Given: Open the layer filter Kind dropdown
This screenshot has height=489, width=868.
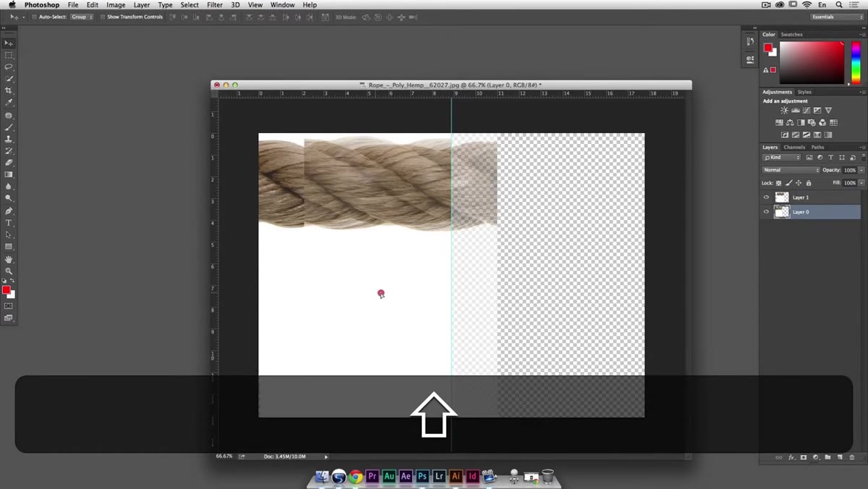Looking at the screenshot, I should tap(782, 158).
